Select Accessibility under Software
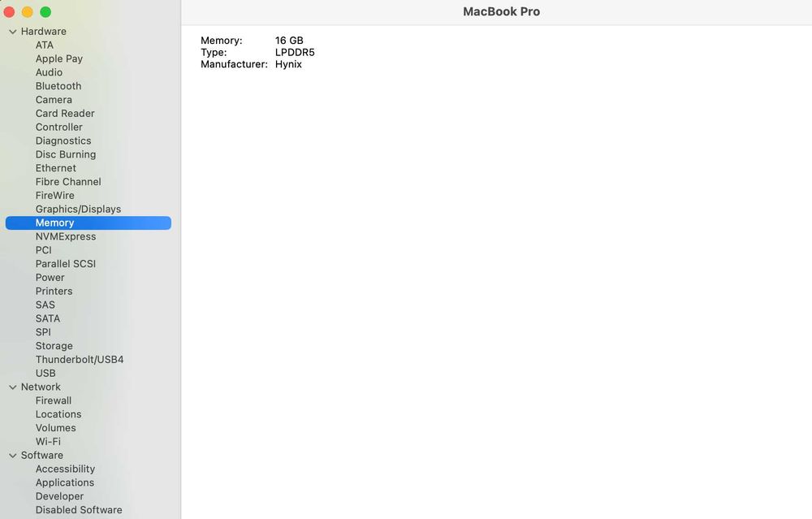Image resolution: width=812 pixels, height=519 pixels. point(65,469)
